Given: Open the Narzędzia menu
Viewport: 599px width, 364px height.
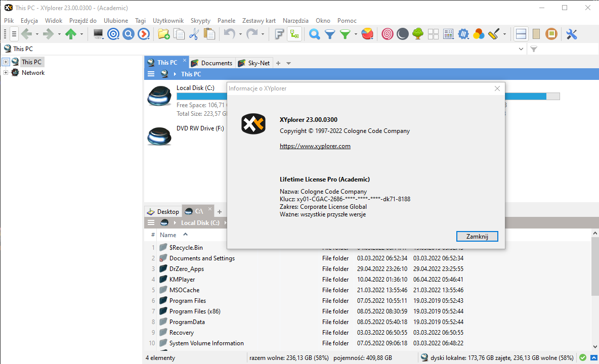Looking at the screenshot, I should tap(295, 21).
